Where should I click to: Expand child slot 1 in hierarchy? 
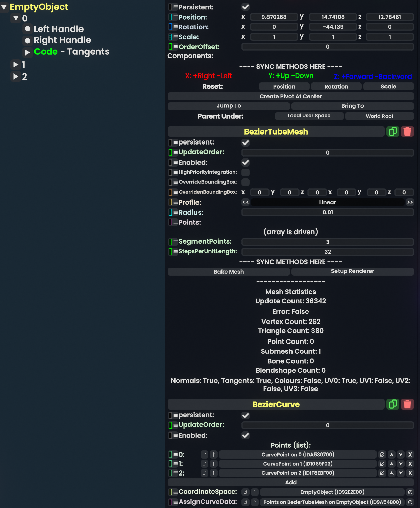click(x=16, y=64)
